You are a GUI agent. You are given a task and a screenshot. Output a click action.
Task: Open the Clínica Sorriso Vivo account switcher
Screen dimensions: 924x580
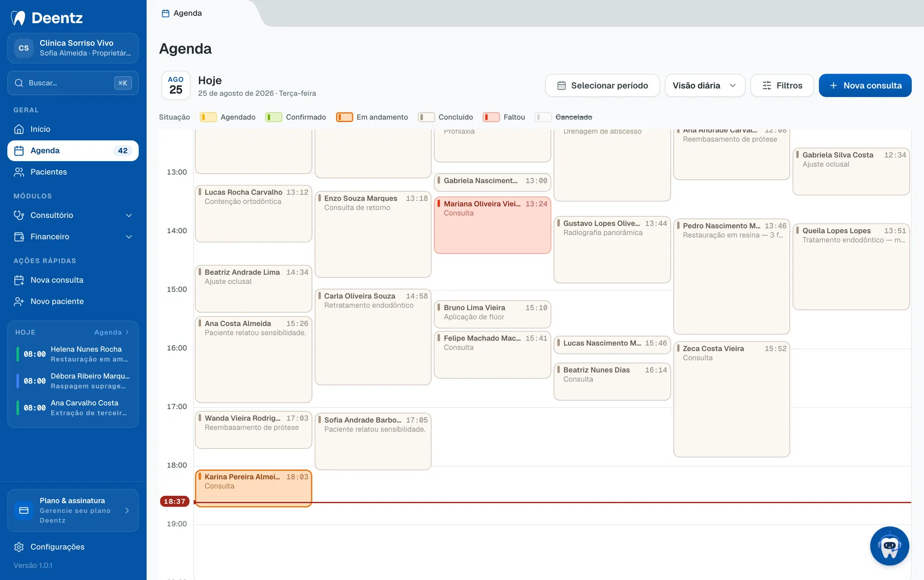(x=73, y=48)
